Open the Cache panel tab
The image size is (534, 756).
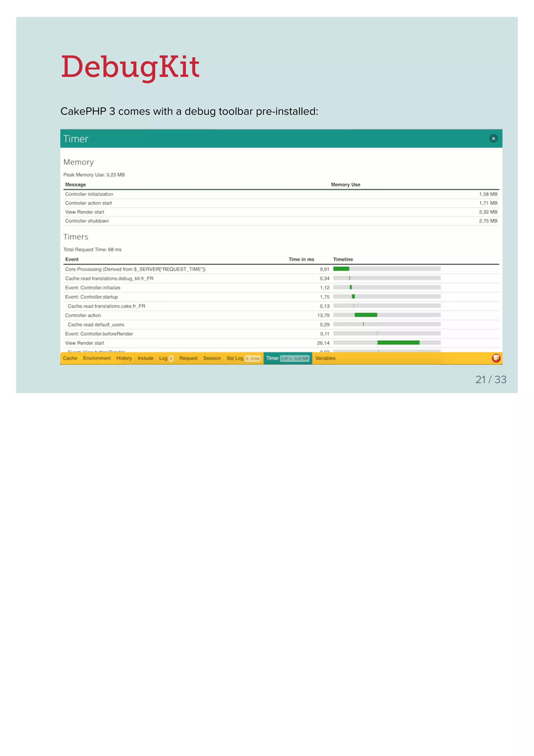(70, 358)
